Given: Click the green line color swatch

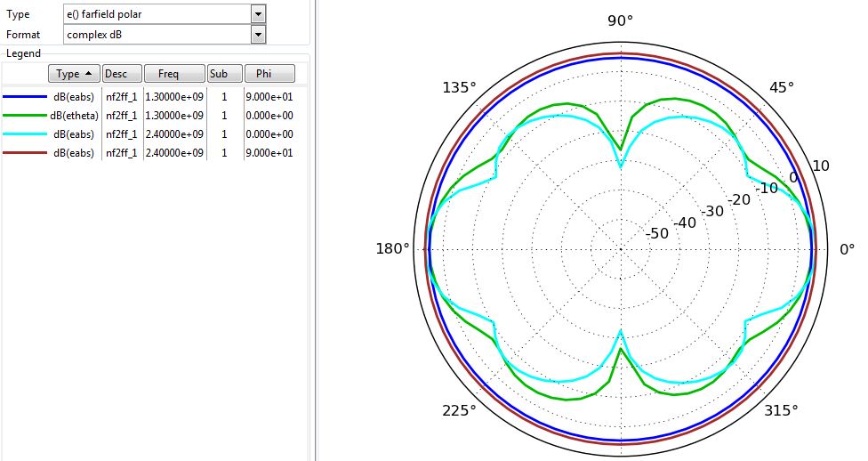Looking at the screenshot, I should (24, 116).
